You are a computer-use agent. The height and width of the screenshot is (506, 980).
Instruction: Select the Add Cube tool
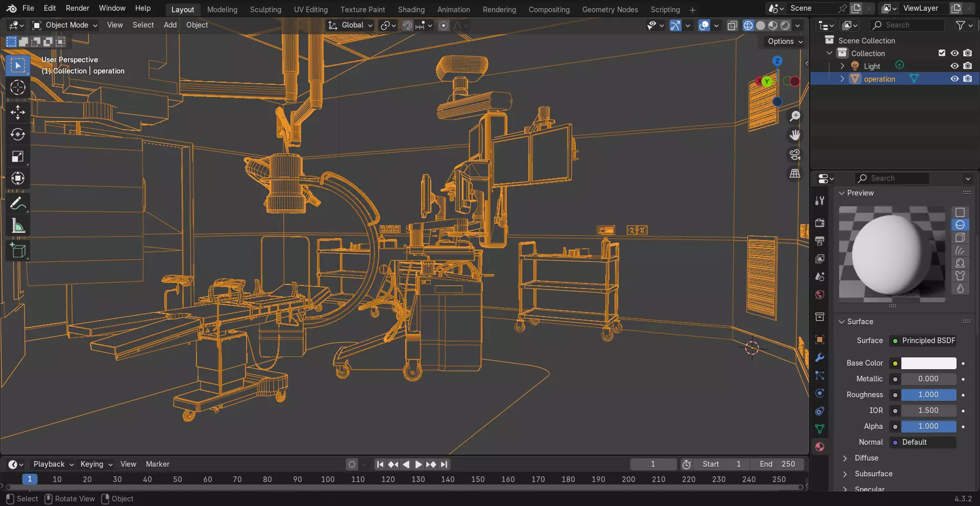pyautogui.click(x=18, y=251)
